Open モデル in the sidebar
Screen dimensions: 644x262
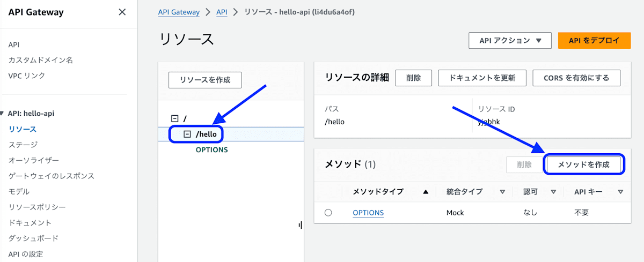coord(19,191)
